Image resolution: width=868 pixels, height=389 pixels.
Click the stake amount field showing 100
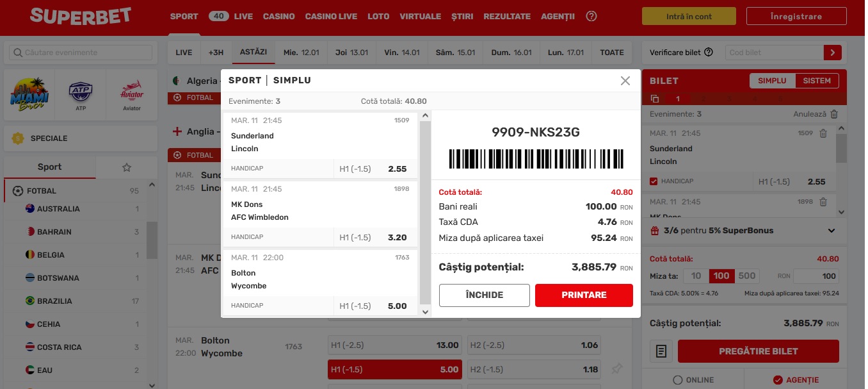click(816, 276)
